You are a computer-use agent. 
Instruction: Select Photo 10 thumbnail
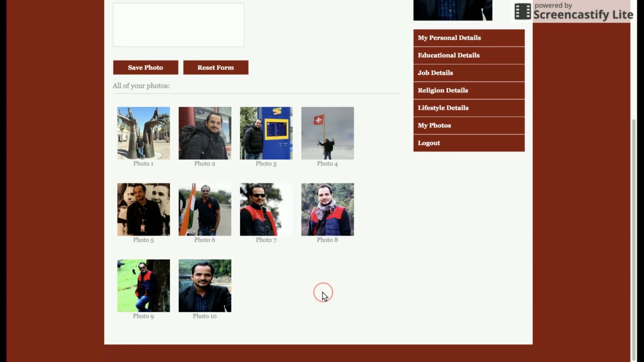[x=205, y=286]
